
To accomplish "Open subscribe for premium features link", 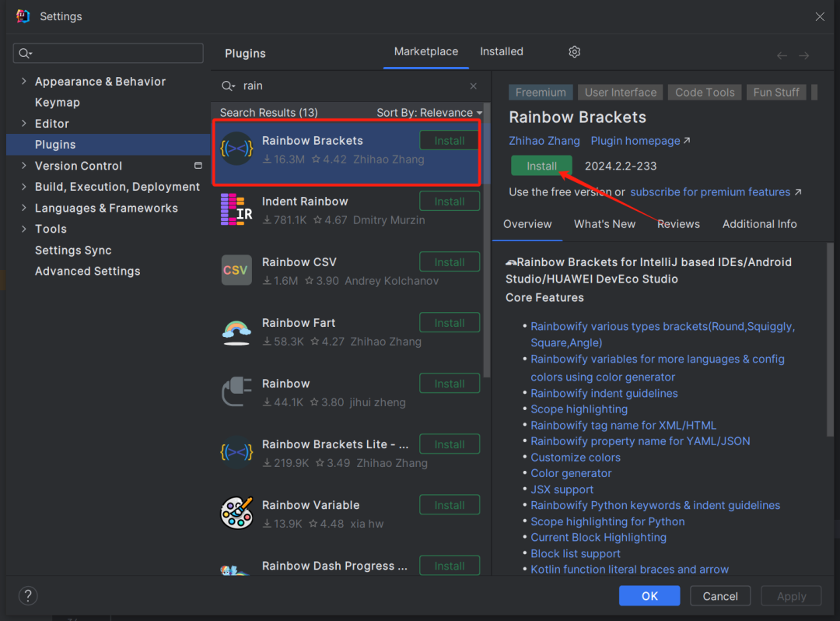I will click(x=716, y=191).
